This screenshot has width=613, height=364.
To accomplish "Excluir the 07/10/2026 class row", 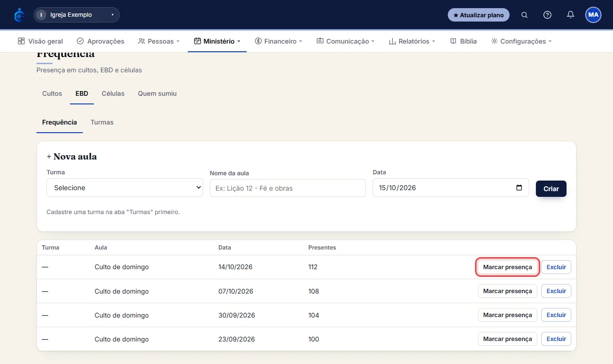I will pyautogui.click(x=556, y=291).
